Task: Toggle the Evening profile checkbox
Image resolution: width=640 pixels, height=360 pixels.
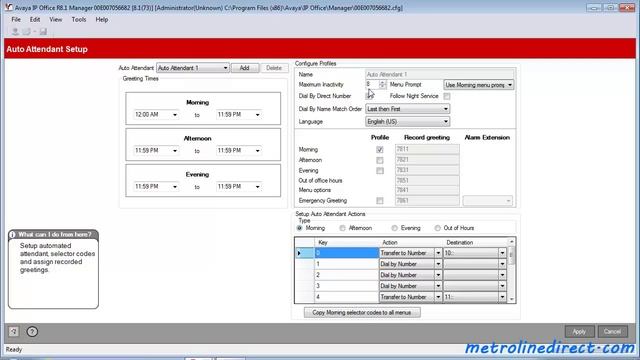Action: [x=380, y=171]
